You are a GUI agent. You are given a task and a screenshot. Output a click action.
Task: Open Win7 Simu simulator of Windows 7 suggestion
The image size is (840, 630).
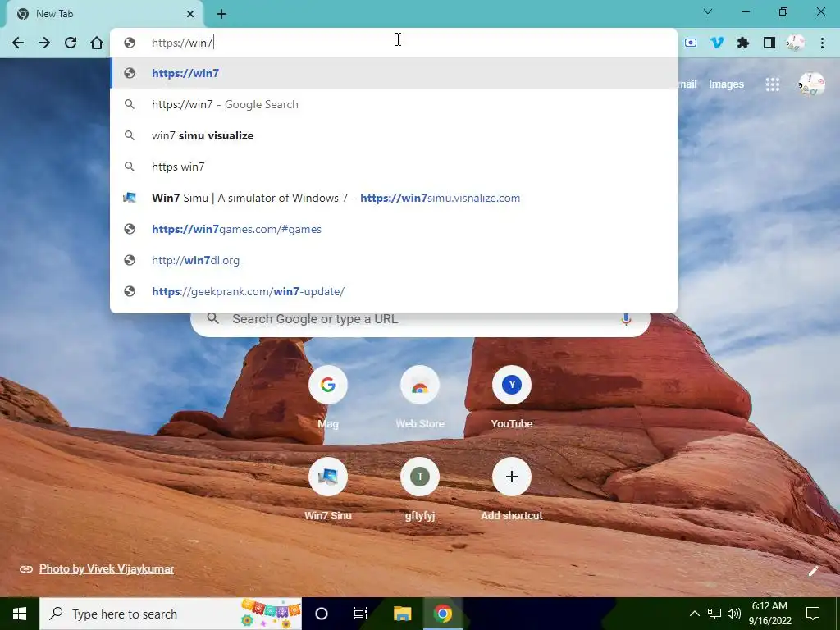(394, 198)
